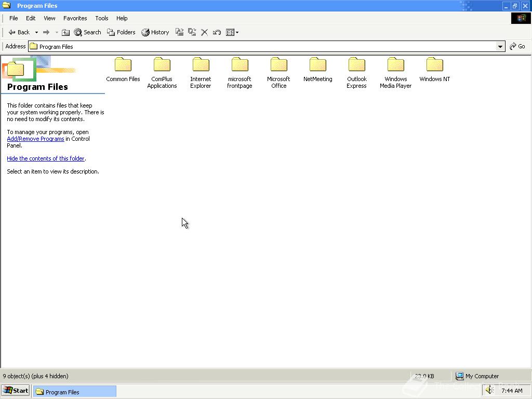Go up one folder level
Viewport: 532px width, 399px height.
coord(66,32)
